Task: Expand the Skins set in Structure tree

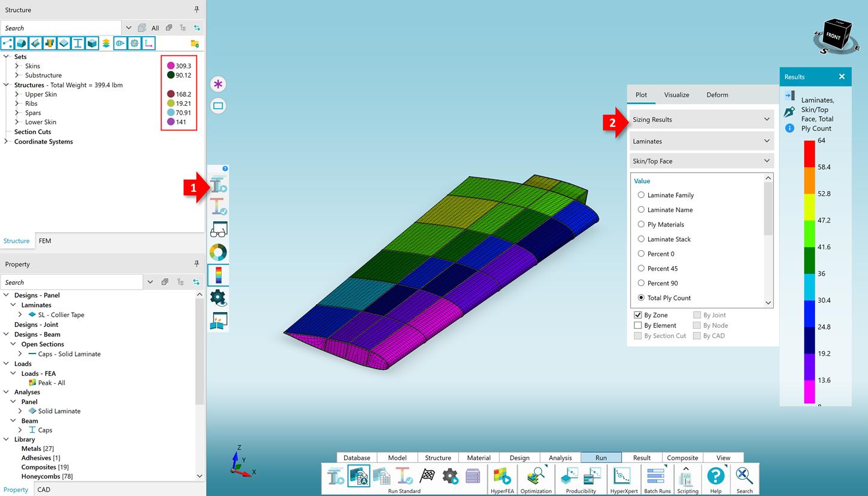Action: (17, 66)
